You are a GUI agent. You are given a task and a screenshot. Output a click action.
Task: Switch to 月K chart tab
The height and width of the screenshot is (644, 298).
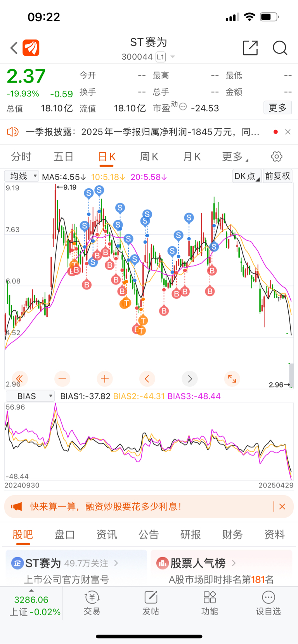coord(192,157)
